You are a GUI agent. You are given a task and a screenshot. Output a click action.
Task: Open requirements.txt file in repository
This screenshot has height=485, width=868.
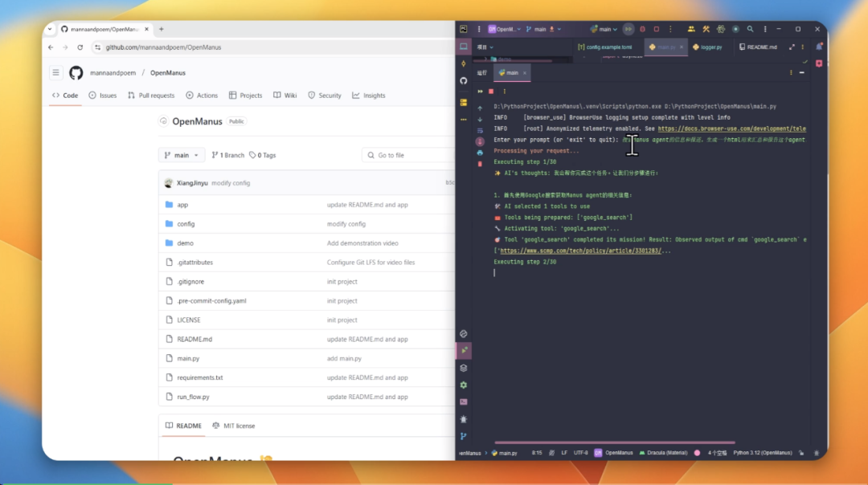click(200, 377)
